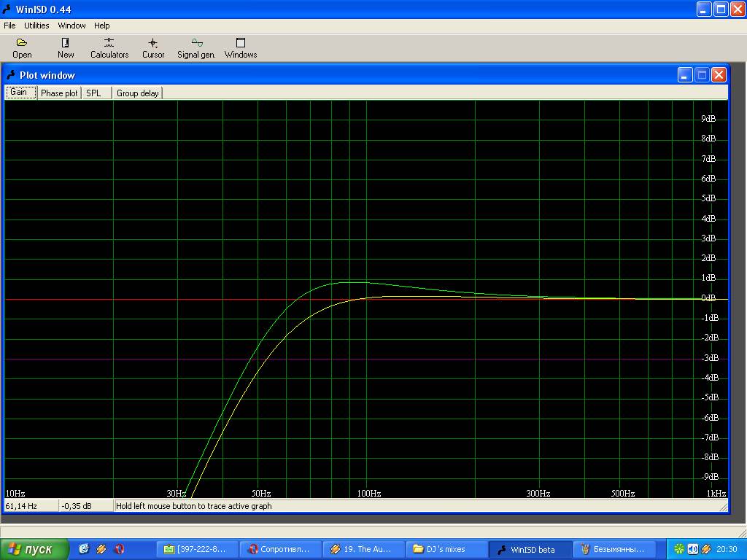Launch the Signal gen. tool
This screenshot has width=747, height=560.
(x=196, y=48)
